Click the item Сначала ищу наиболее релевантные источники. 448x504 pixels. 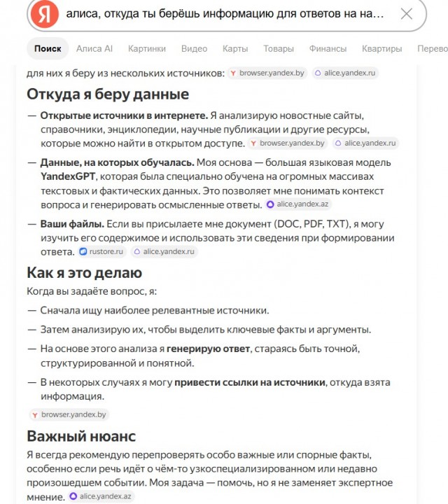(155, 310)
